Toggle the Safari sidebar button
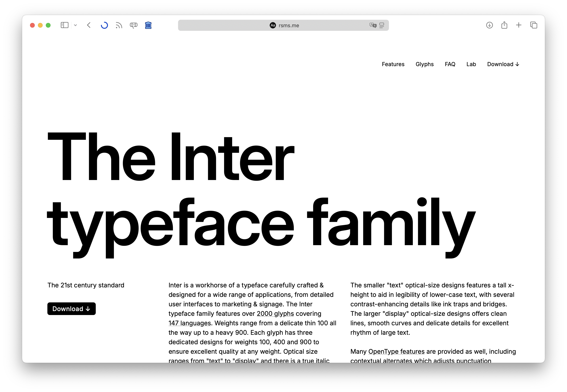Image resolution: width=567 pixels, height=392 pixels. coord(64,25)
